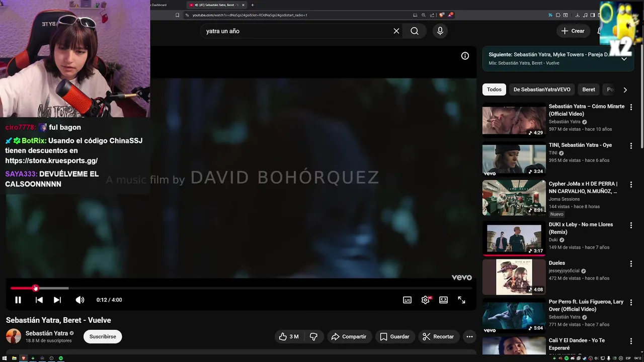The image size is (644, 362).
Task: Open OBS Studio in the taskbar
Action: (51, 358)
